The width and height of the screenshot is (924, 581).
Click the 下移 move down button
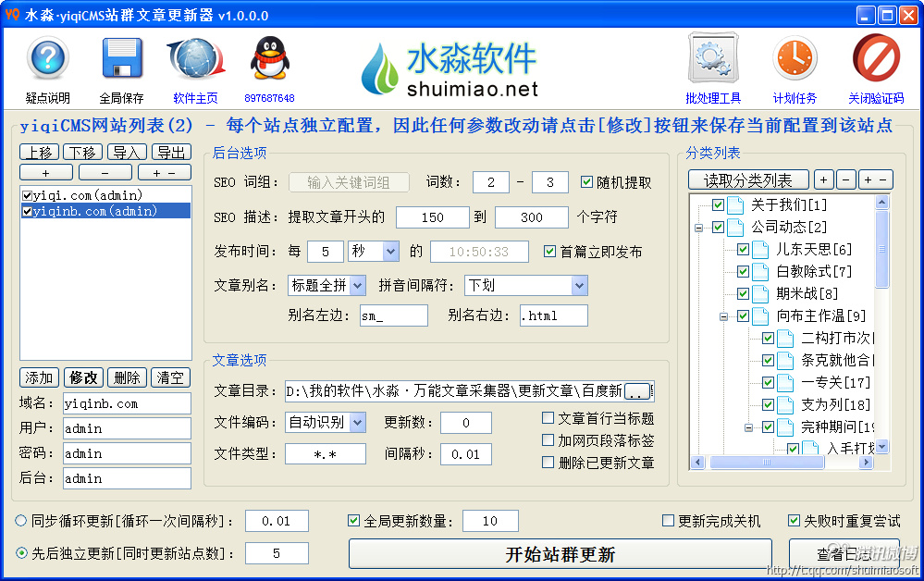(x=82, y=153)
